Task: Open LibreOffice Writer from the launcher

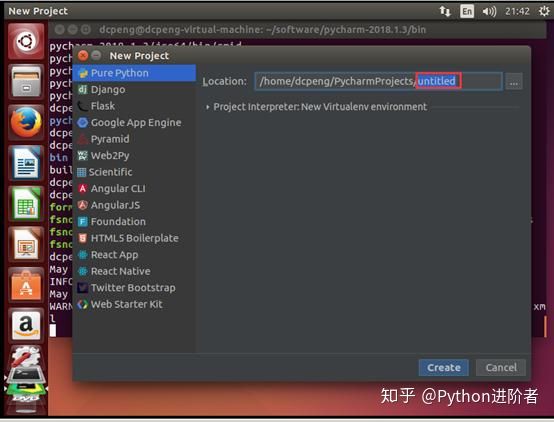Action: [26, 163]
